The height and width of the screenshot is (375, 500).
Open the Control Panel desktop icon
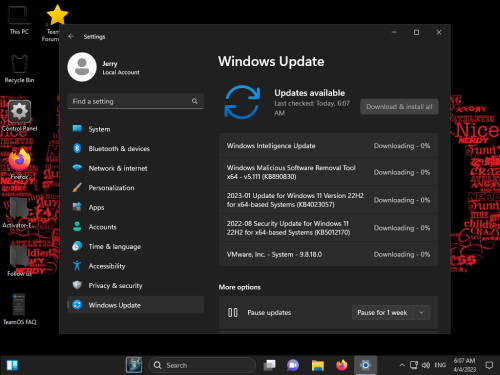click(x=19, y=116)
